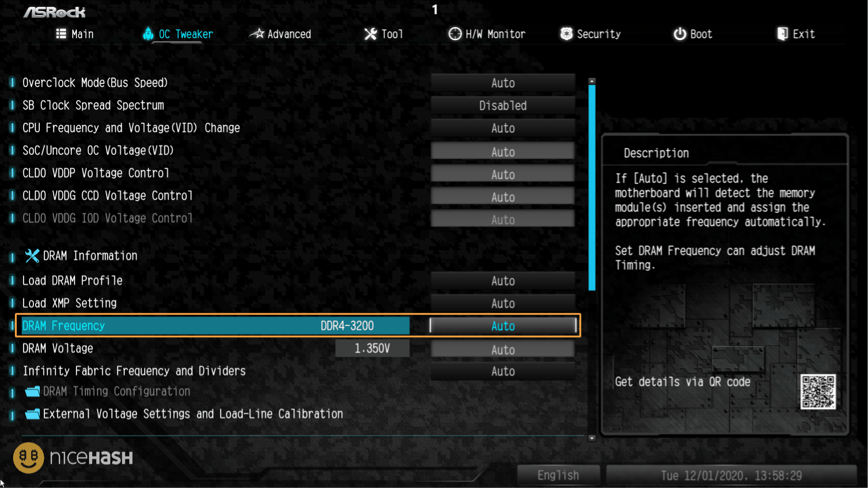868x488 pixels.
Task: Expand DRAM Information section
Action: click(90, 256)
